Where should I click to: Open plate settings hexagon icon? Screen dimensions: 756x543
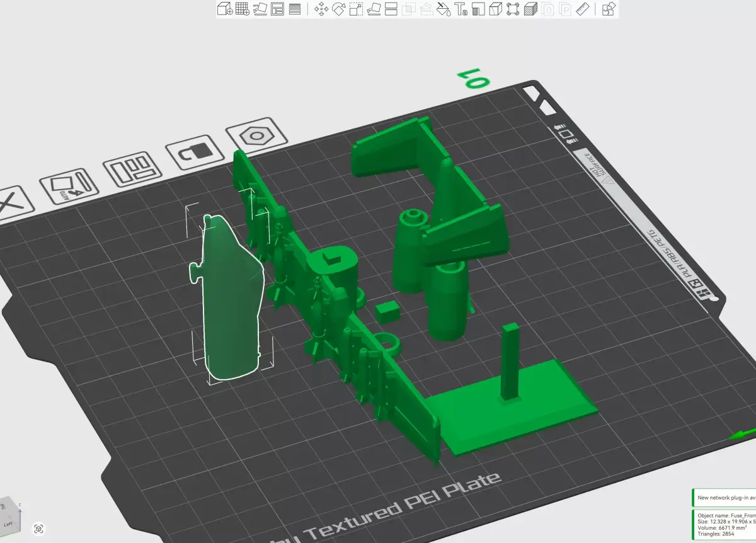[258, 136]
